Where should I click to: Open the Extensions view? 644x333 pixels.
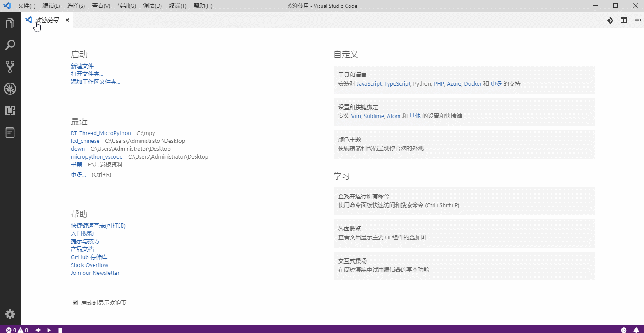(10, 111)
